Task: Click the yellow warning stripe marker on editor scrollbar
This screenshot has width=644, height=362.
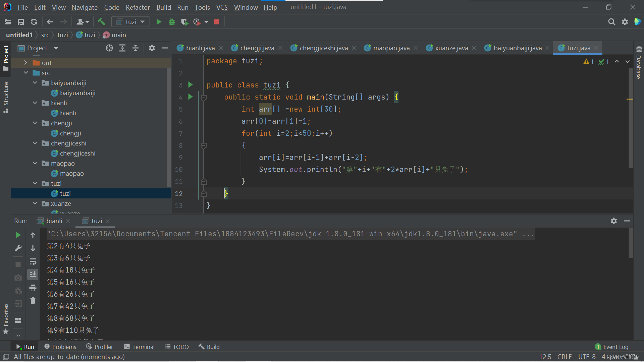Action: pyautogui.click(x=630, y=99)
